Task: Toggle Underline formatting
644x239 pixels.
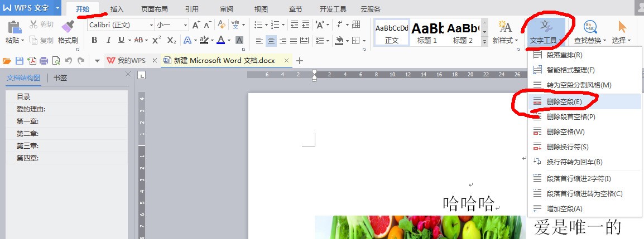Action: tap(121, 40)
